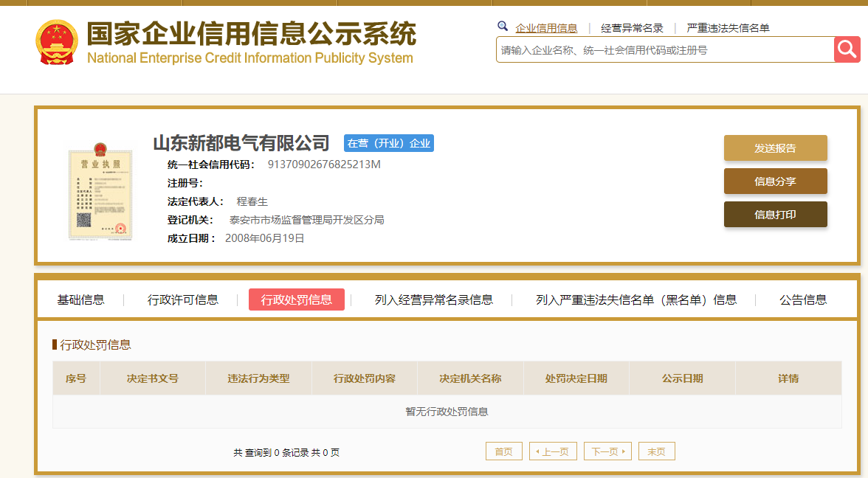Viewport: 868px width, 478px height.
Task: Select the 企业信用信息 search category
Action: tap(546, 28)
